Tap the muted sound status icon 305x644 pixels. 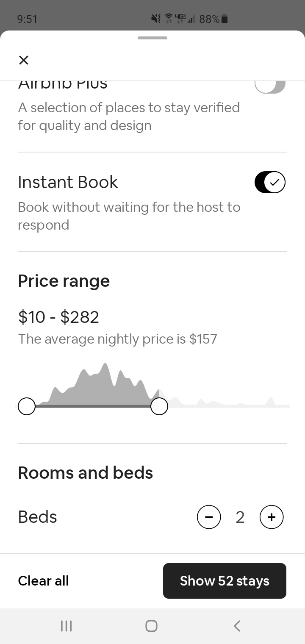coord(156,19)
